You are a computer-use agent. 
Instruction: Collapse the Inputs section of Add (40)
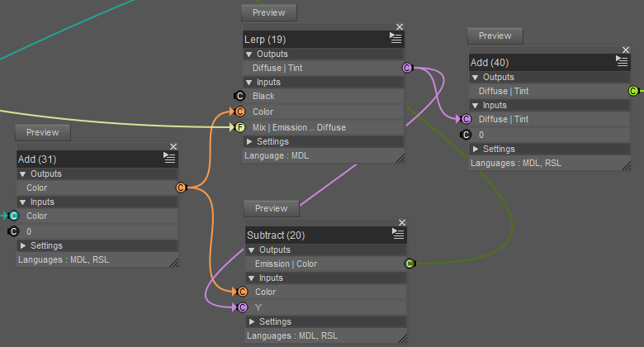(476, 105)
